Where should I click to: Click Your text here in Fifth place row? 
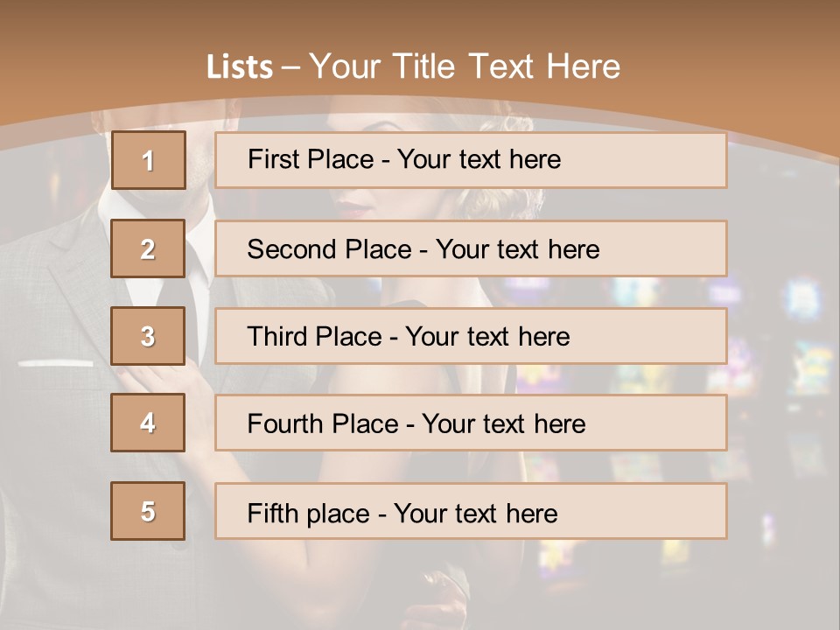click(475, 513)
